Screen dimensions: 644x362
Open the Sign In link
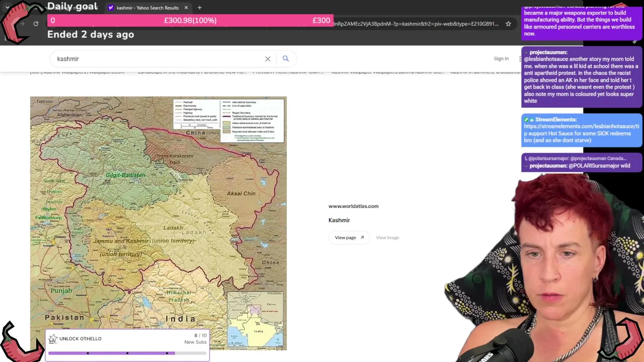pyautogui.click(x=501, y=59)
